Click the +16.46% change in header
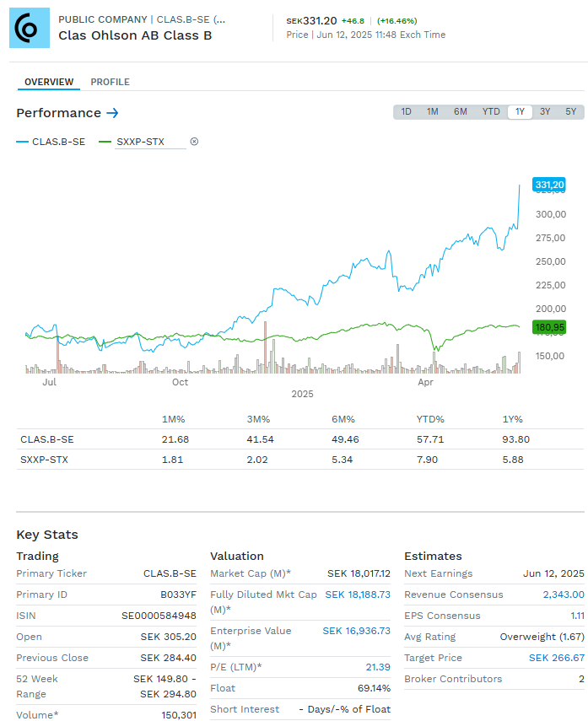 (x=397, y=21)
